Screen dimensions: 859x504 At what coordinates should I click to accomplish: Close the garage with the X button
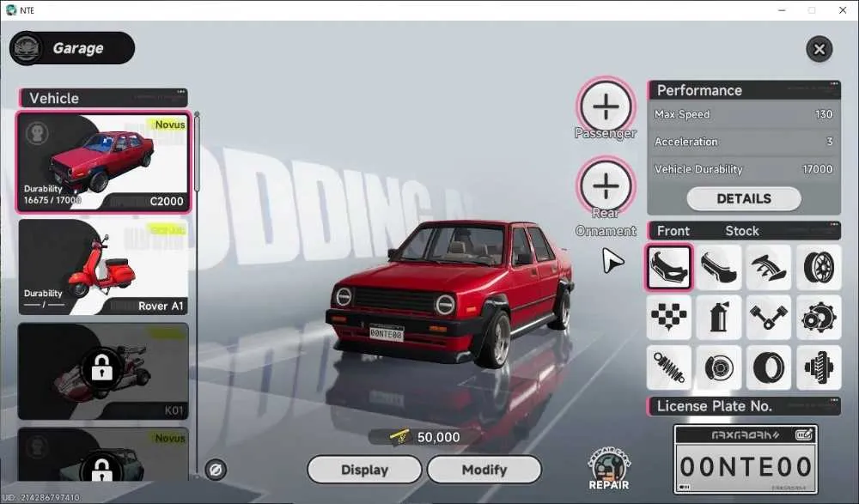click(x=819, y=49)
